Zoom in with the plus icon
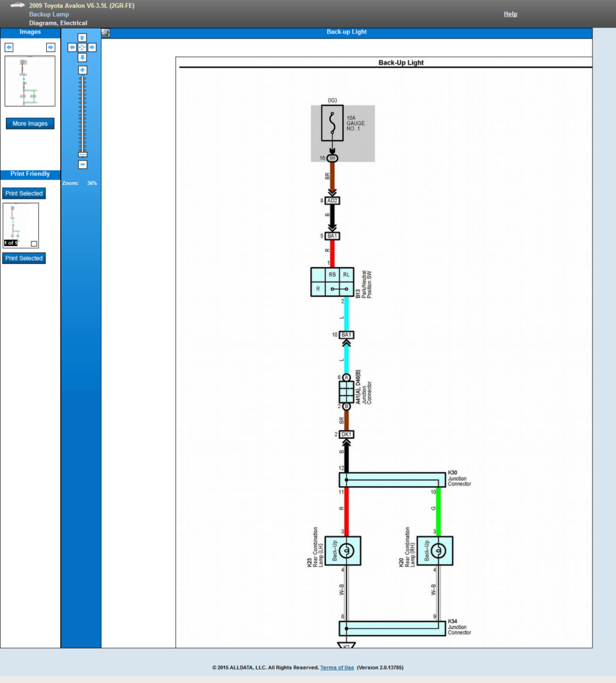Screen dimensions: 616x683 point(82,70)
